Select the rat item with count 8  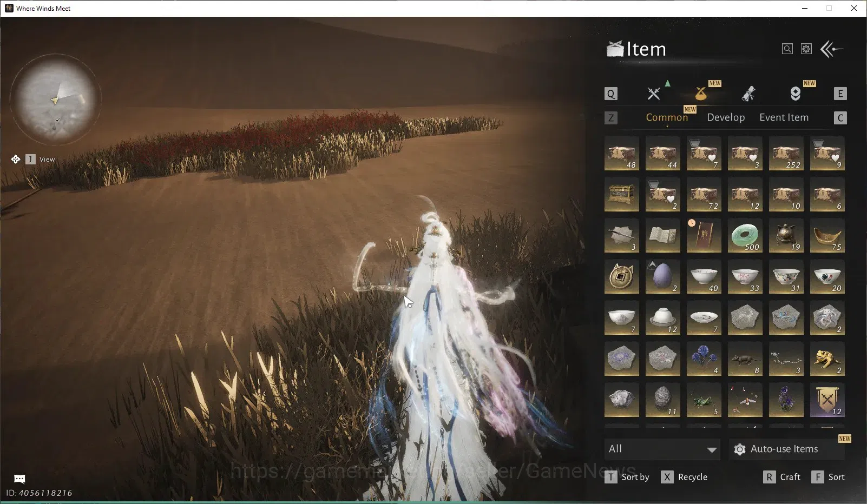[x=745, y=359]
